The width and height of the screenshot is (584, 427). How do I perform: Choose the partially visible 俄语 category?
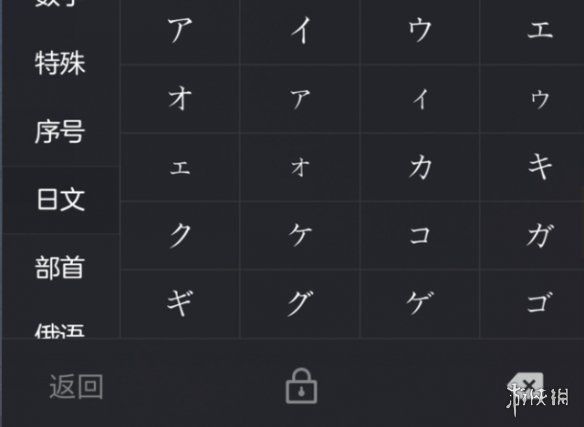click(60, 330)
